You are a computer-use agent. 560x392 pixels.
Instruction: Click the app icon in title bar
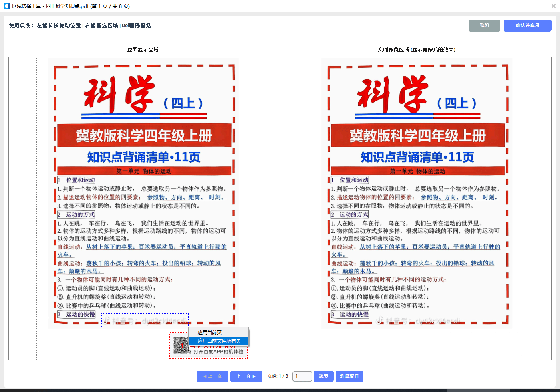coord(6,6)
